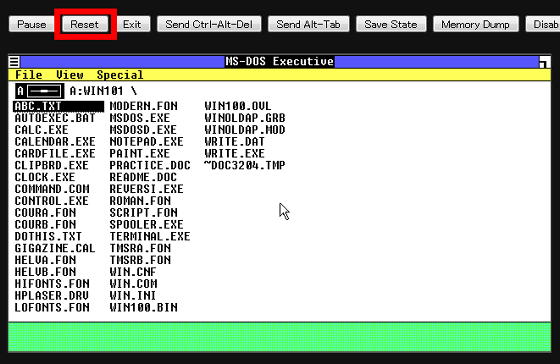Open the View menu
Screen dimensions: 560x364
(x=70, y=75)
